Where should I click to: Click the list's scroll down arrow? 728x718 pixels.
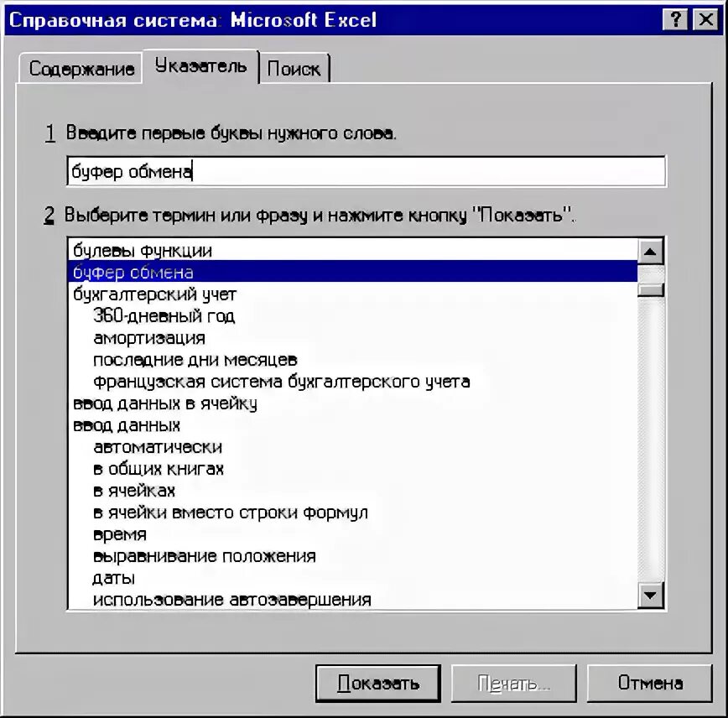[651, 595]
